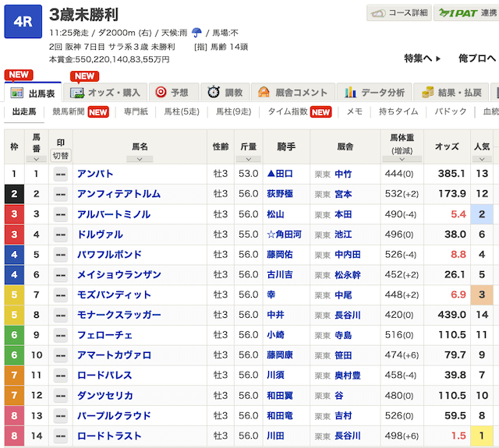Click the rain umbrella weather icon
Screen dimensions: 499x448
coord(196,33)
